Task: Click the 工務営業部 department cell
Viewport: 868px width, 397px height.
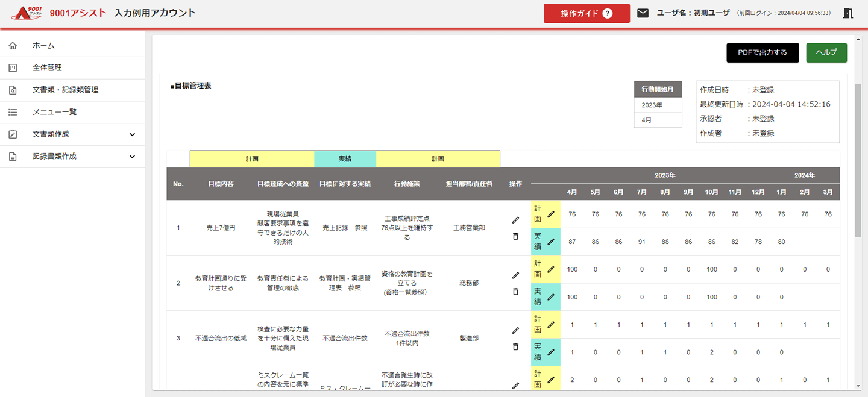Action: click(469, 228)
